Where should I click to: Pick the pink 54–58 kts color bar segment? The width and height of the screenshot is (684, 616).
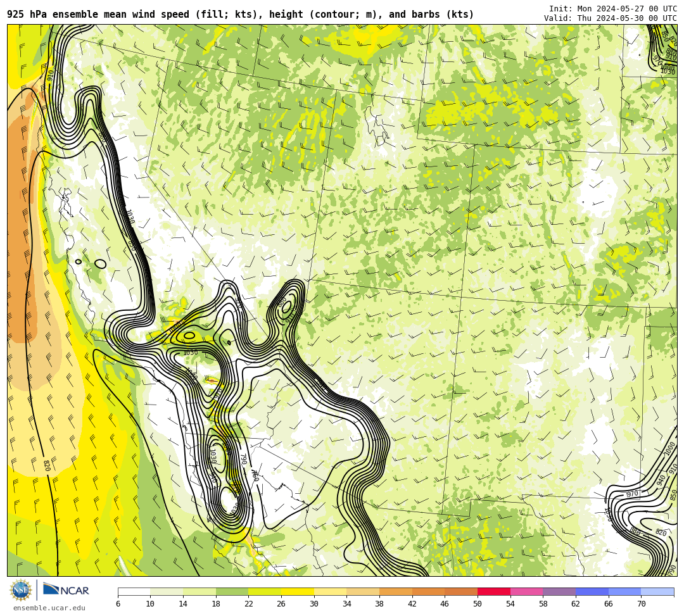click(x=526, y=591)
